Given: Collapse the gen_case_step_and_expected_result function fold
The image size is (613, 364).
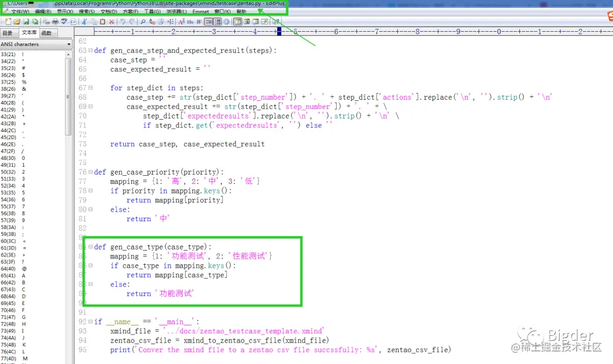Looking at the screenshot, I should [x=90, y=50].
